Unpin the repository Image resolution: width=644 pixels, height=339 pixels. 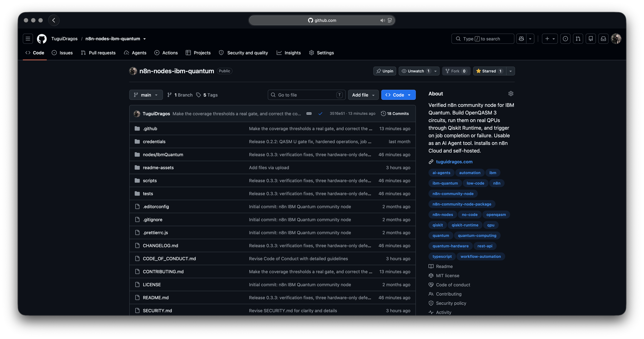click(x=385, y=71)
